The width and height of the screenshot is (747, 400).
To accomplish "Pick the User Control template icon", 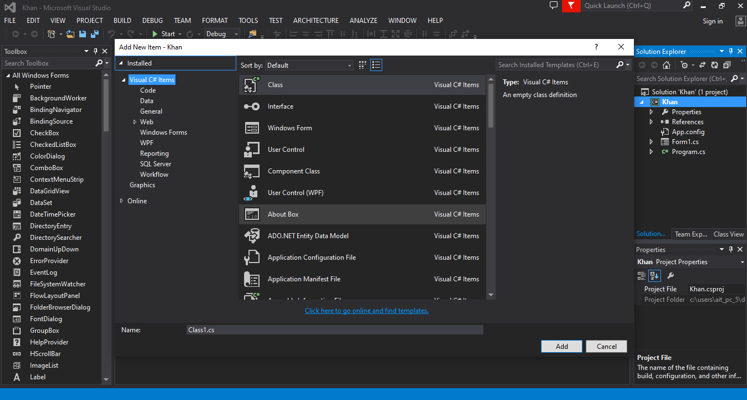I will [x=252, y=150].
